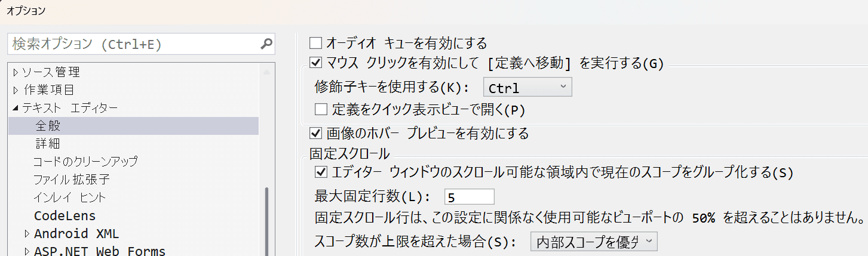This screenshot has height=256, width=868.
Task: Select 詳細 in the options tree
Action: [48, 144]
